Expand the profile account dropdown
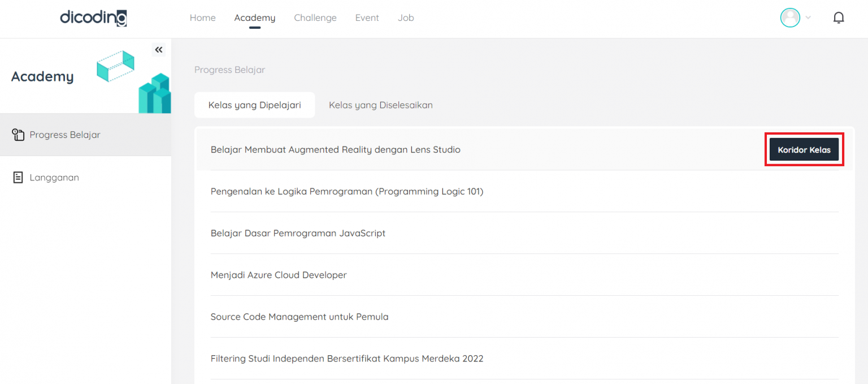868x384 pixels. (x=808, y=18)
